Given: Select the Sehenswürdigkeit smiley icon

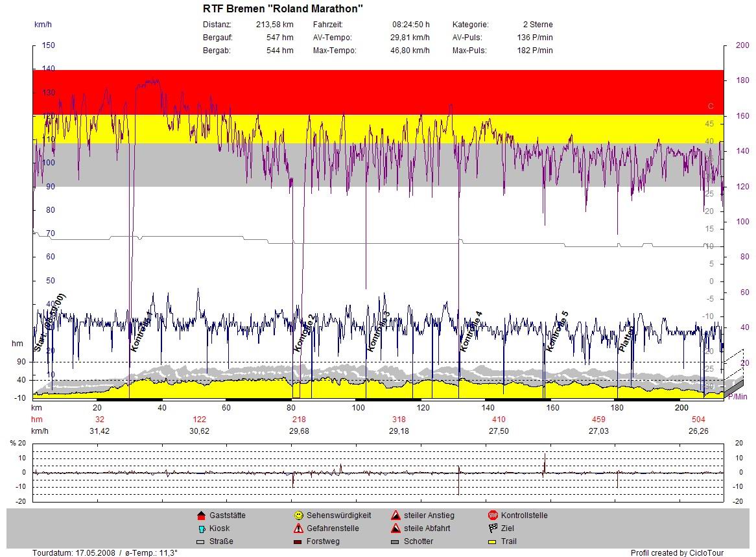Looking at the screenshot, I should click(298, 516).
